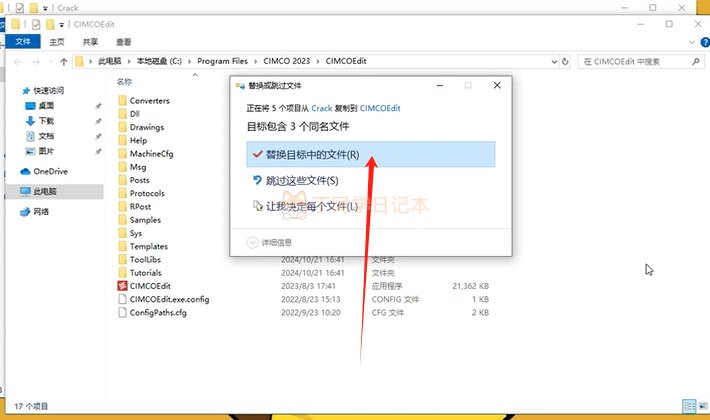This screenshot has height=420, width=710.
Task: Select the Tutorials folder icon
Action: pyautogui.click(x=122, y=273)
